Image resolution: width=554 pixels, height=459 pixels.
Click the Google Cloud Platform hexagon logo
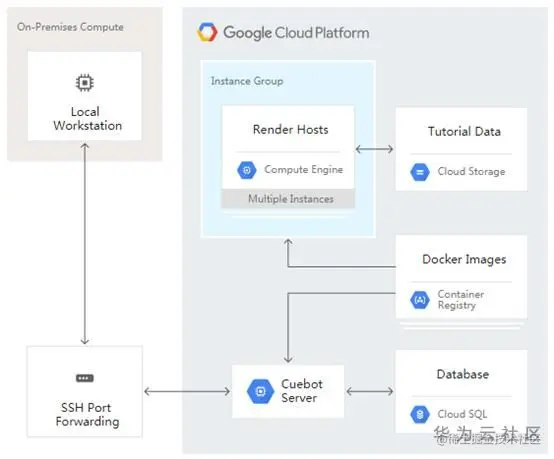207,32
